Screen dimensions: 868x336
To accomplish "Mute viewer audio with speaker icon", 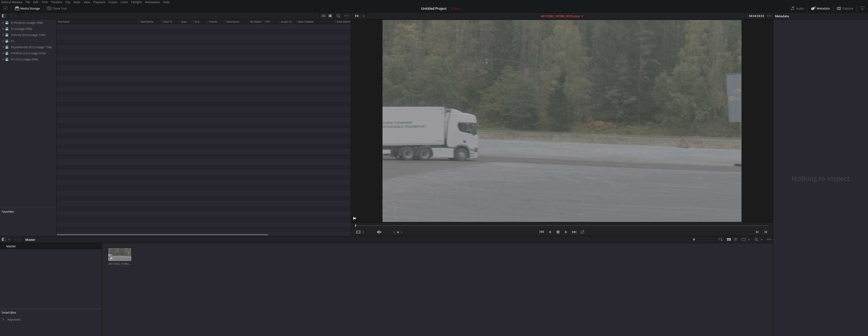I will (x=379, y=232).
